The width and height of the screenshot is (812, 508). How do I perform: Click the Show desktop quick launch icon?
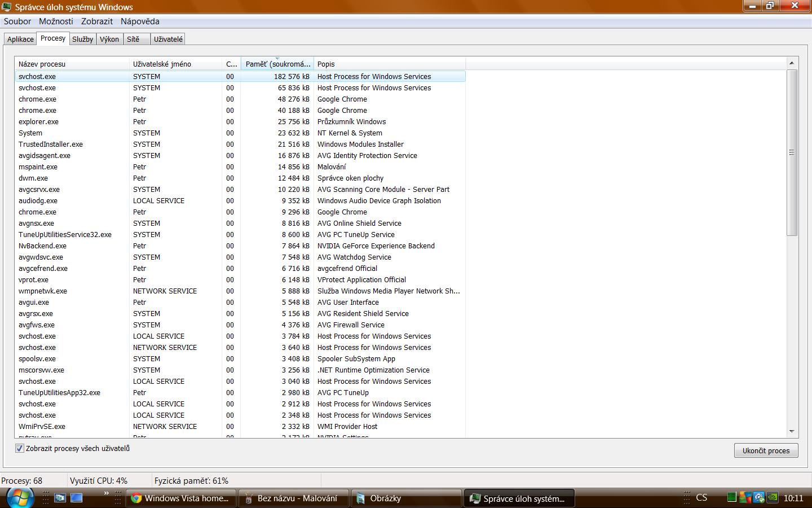[x=77, y=498]
